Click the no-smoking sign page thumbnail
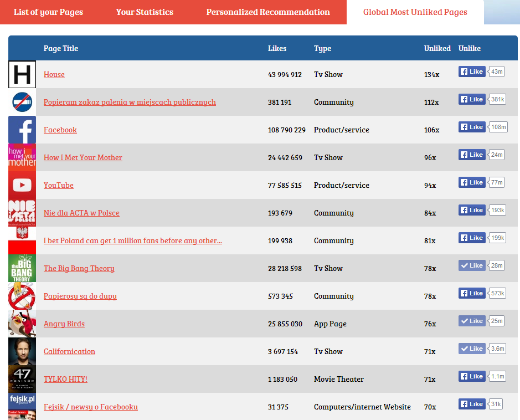Viewport: 520px width, 420px height. [22, 102]
